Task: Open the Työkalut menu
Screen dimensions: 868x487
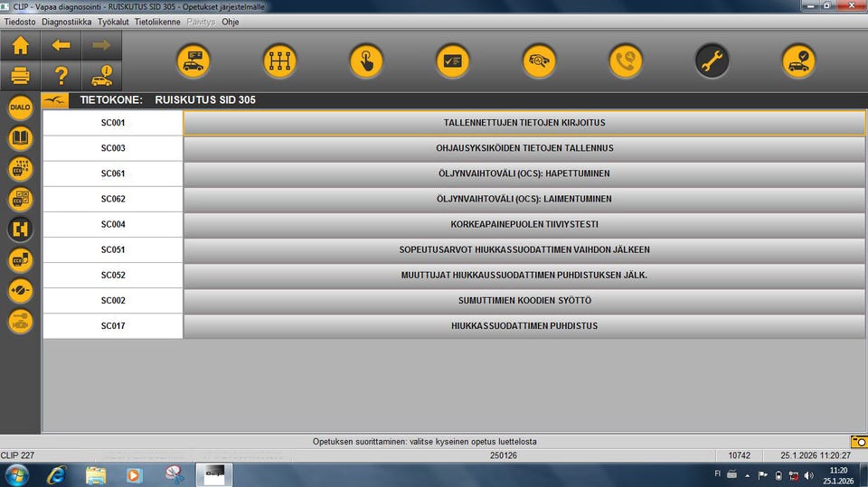Action: pyautogui.click(x=113, y=22)
